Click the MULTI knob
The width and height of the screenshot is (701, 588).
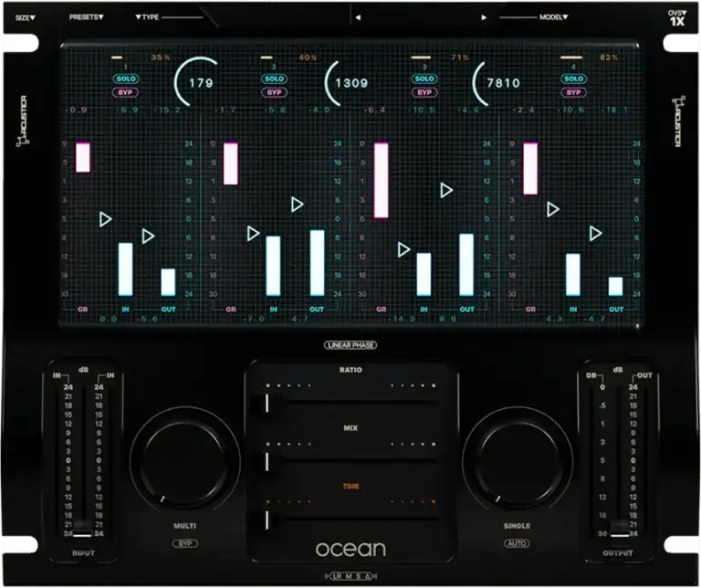(x=184, y=460)
